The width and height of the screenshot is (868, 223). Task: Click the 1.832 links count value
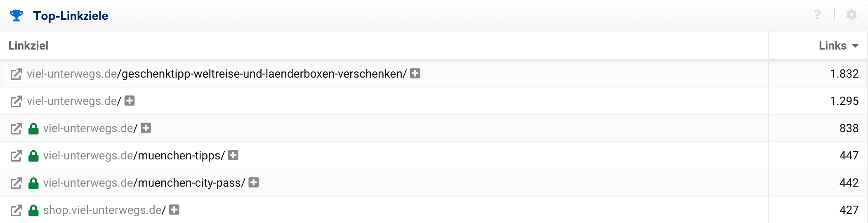(844, 74)
